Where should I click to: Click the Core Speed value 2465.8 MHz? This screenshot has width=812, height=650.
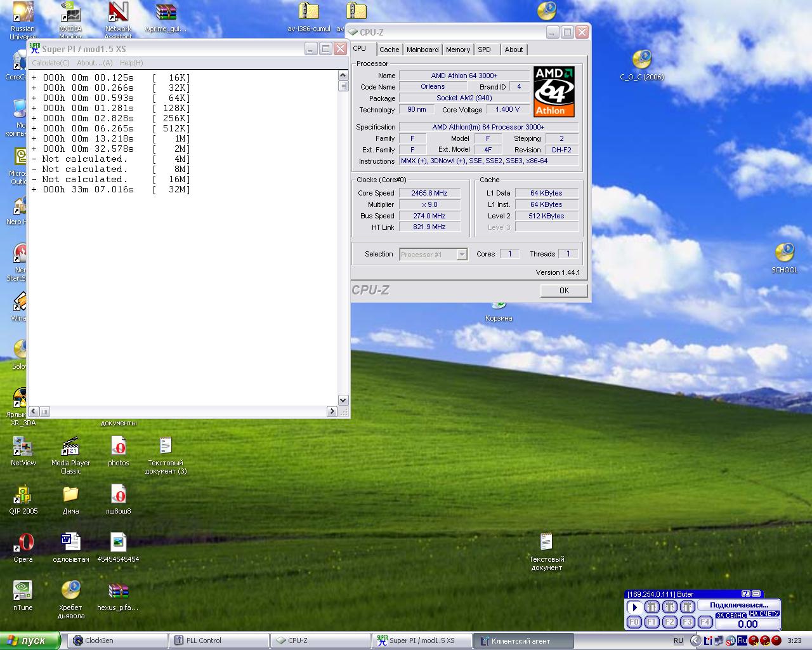(429, 193)
